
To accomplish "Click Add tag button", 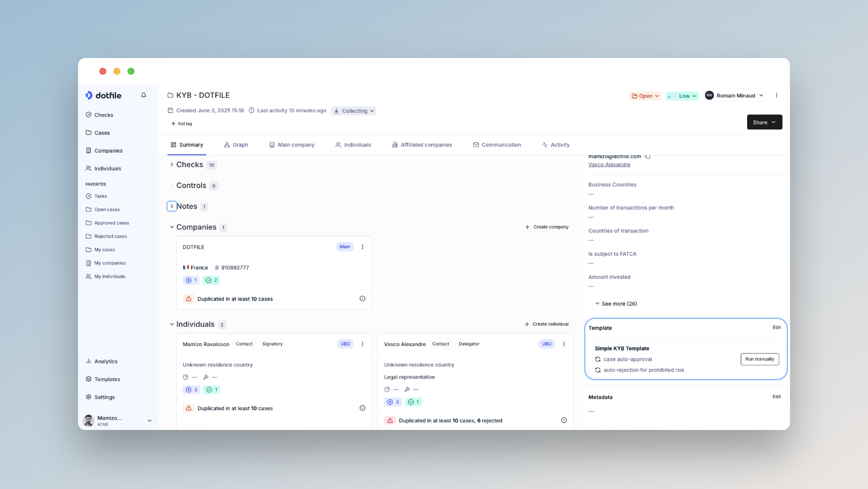I will pos(182,124).
